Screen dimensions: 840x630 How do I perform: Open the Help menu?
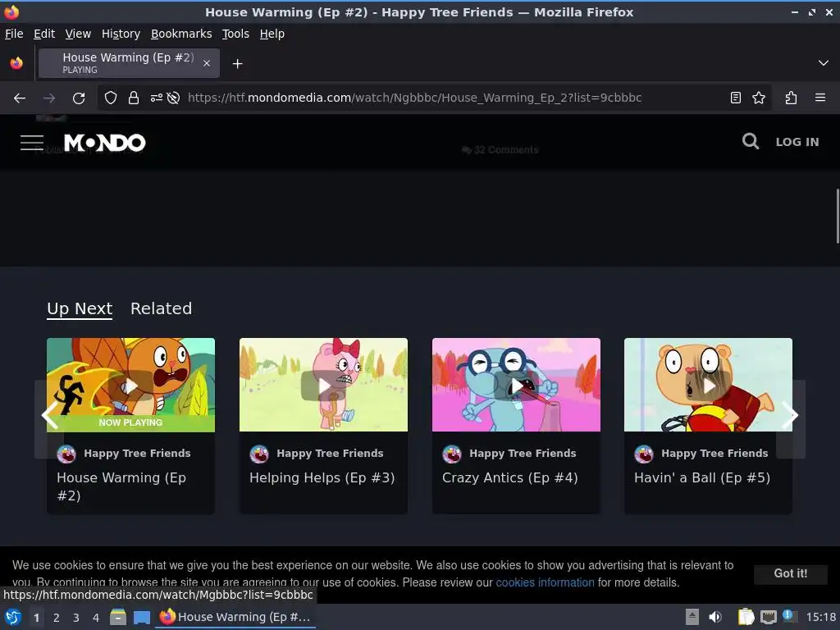coord(272,34)
